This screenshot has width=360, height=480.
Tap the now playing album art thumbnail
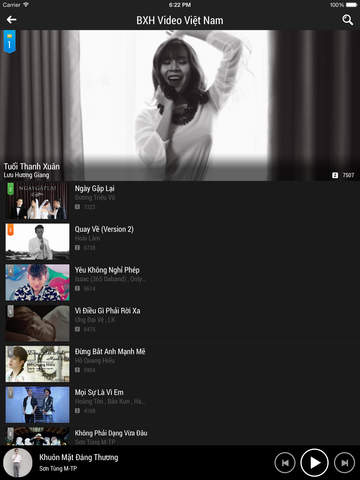pyautogui.click(x=18, y=463)
